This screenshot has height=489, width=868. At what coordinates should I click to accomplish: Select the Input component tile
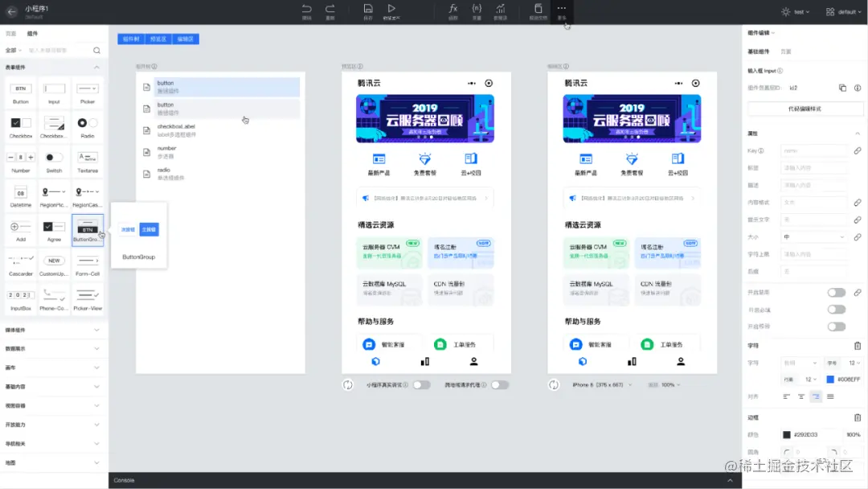[x=54, y=93]
